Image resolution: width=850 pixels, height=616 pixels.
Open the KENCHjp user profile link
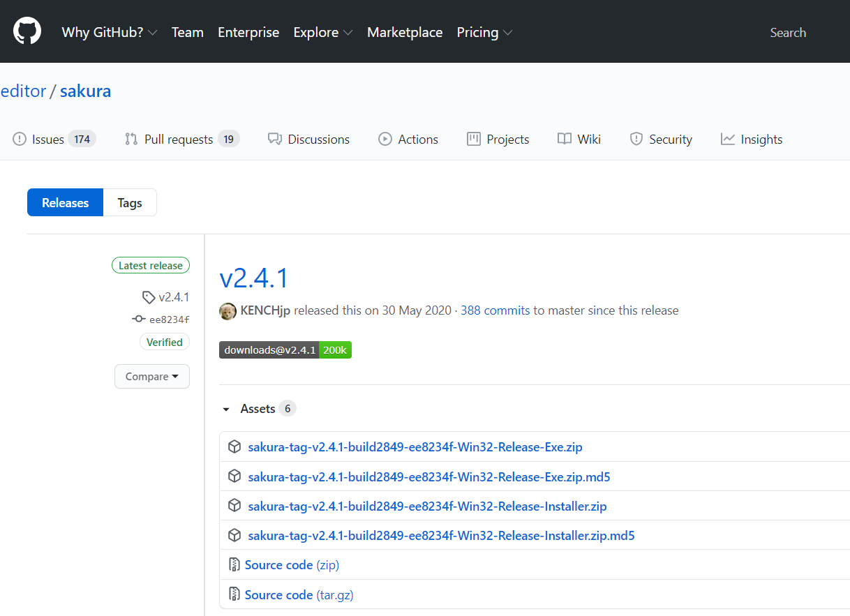[x=265, y=310]
